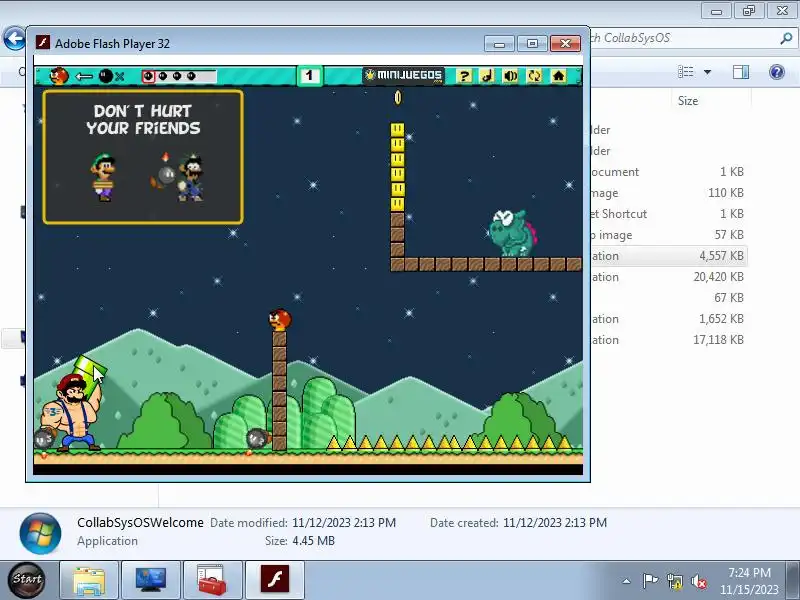
Task: Click the bomb beside the brick pillar base
Action: pos(257,439)
